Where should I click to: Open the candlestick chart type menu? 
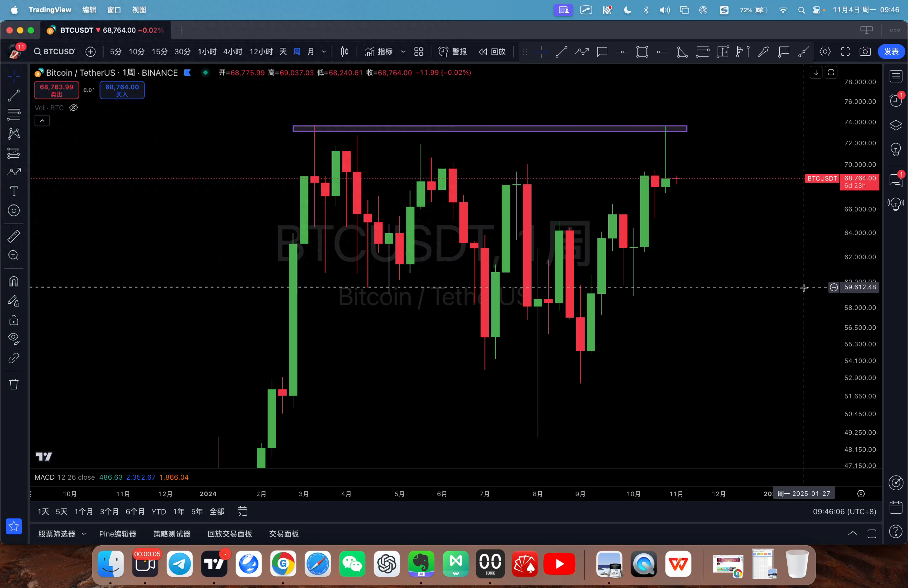[345, 51]
